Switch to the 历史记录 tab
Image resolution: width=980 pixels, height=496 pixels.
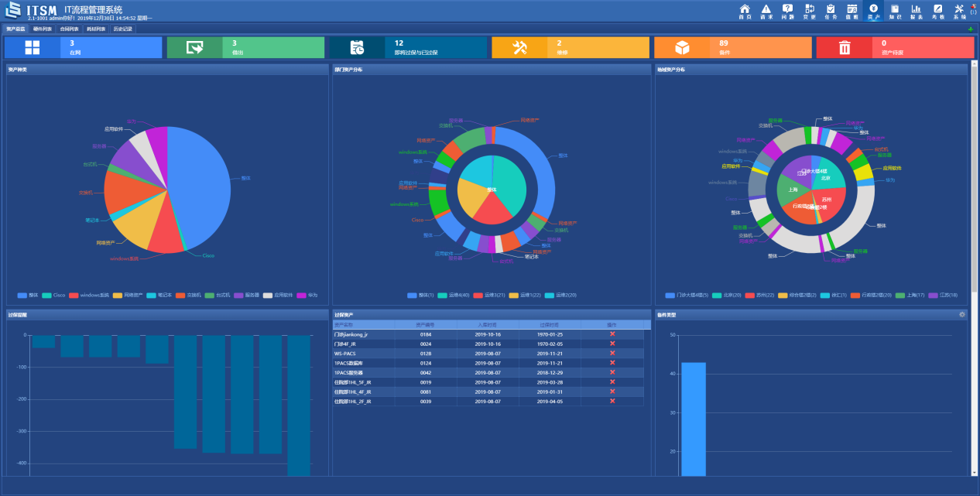[x=123, y=29]
